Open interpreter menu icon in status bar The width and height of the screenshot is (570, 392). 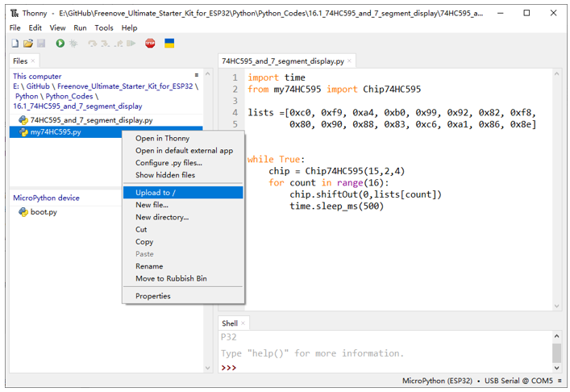pos(560,381)
